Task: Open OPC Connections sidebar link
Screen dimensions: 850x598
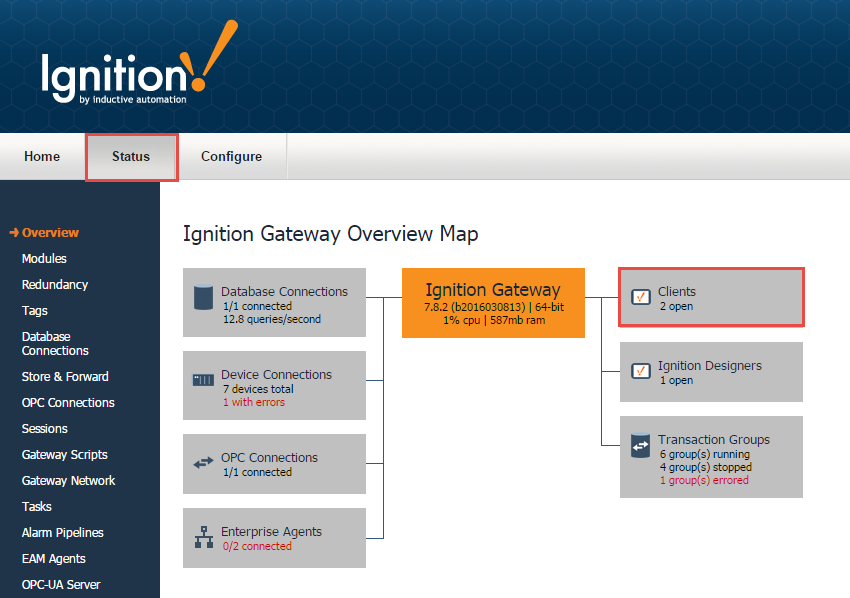Action: [68, 403]
